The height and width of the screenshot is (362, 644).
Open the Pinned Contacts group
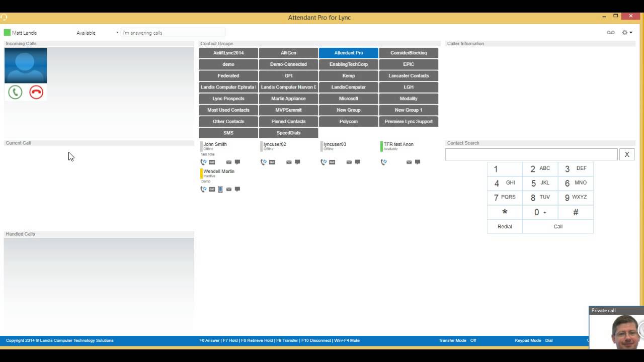click(288, 122)
